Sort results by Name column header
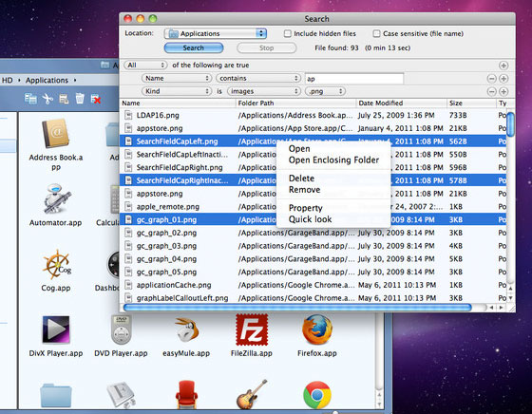This screenshot has width=532, height=414. (x=178, y=103)
